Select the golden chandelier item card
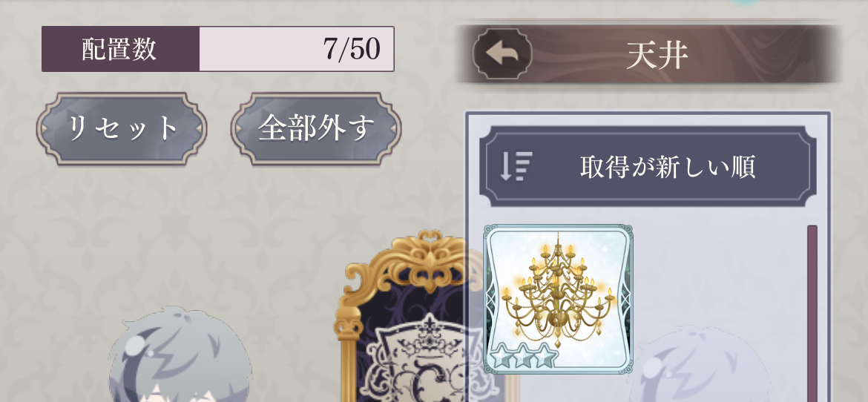868x402 pixels. 558,299
